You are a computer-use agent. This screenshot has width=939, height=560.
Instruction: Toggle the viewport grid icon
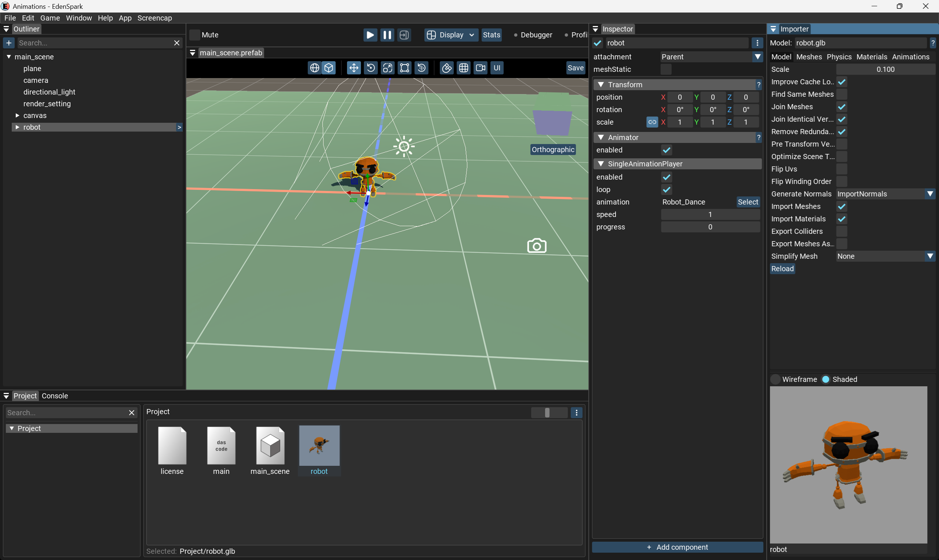point(464,68)
